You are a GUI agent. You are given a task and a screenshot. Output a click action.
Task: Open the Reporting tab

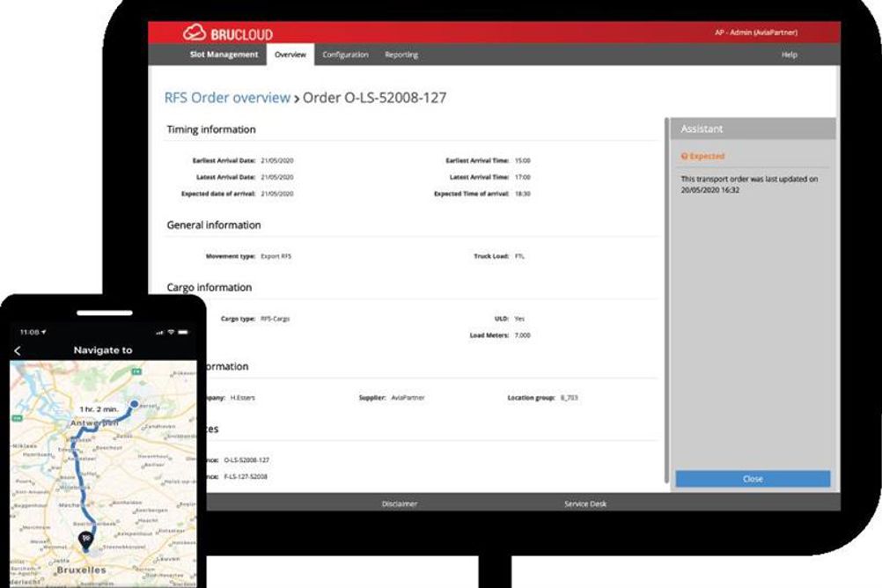[401, 55]
